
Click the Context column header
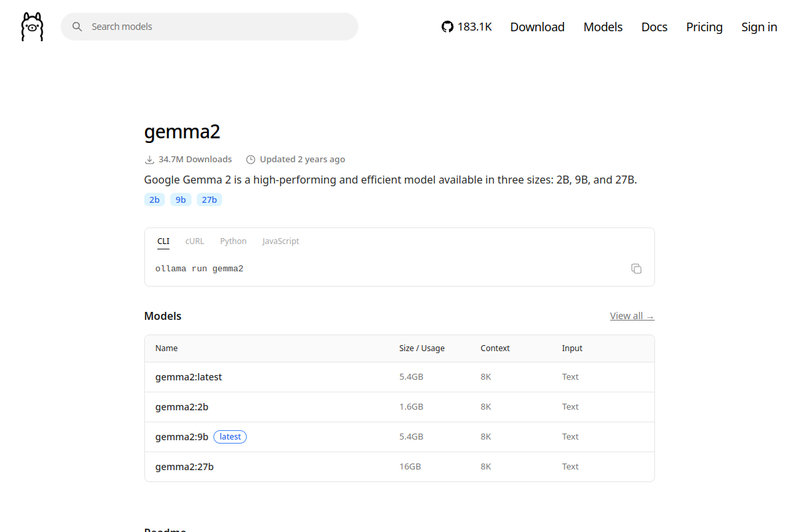click(x=495, y=348)
